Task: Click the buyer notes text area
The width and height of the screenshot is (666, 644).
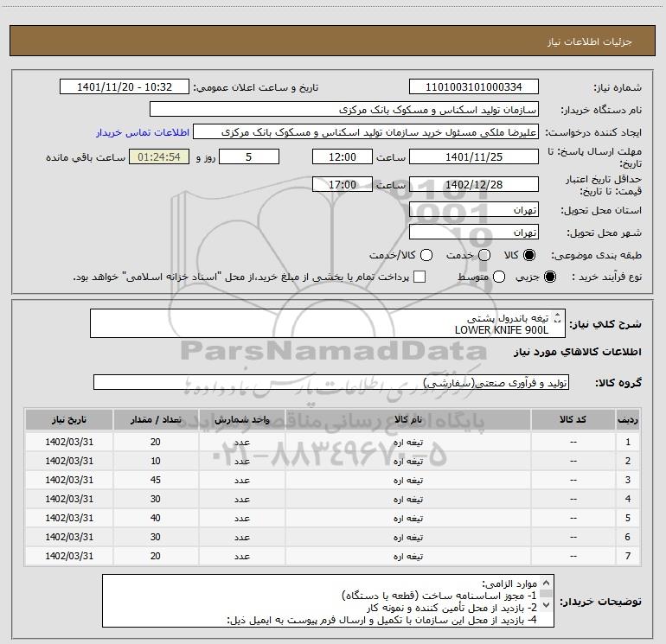Action: (328, 601)
